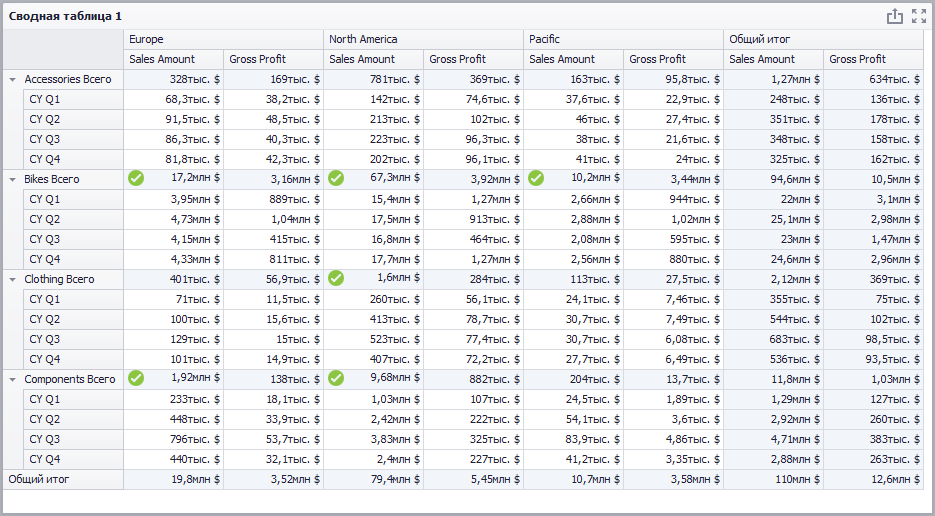Select the Europe column header

[224, 39]
